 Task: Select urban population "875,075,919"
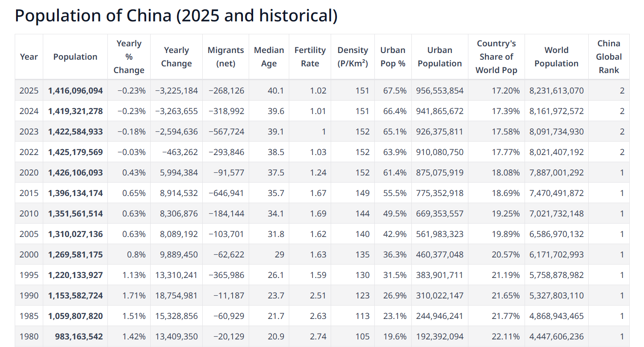tap(440, 173)
